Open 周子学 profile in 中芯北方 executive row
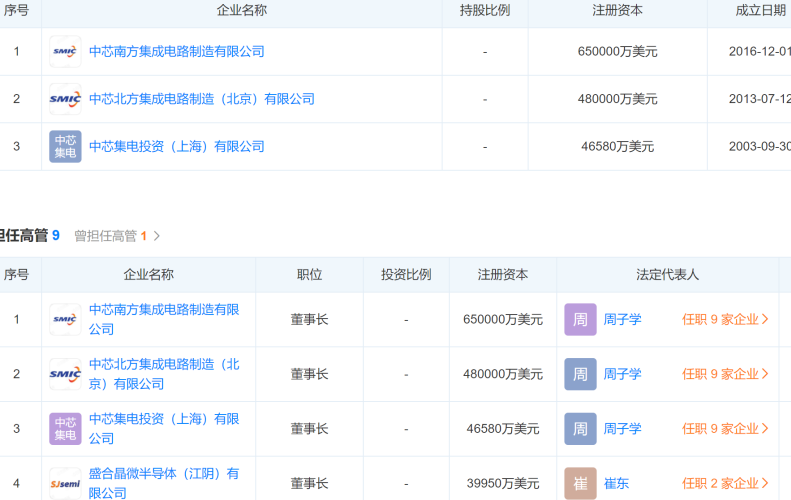 [623, 374]
